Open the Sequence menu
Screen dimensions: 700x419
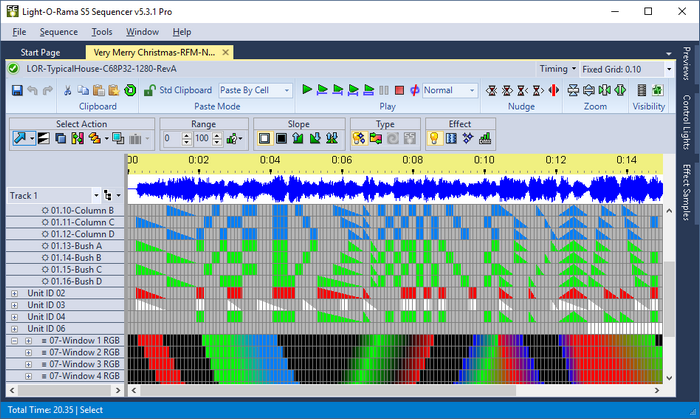coord(58,31)
